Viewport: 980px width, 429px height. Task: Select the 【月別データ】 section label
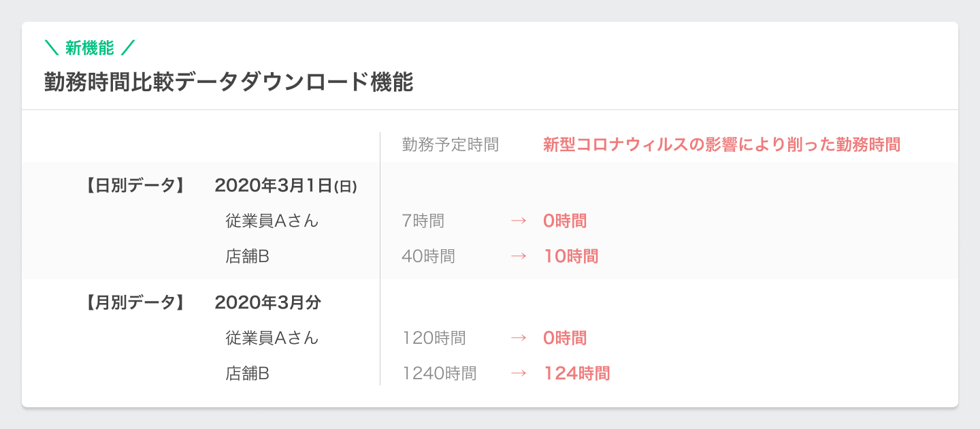click(x=134, y=302)
